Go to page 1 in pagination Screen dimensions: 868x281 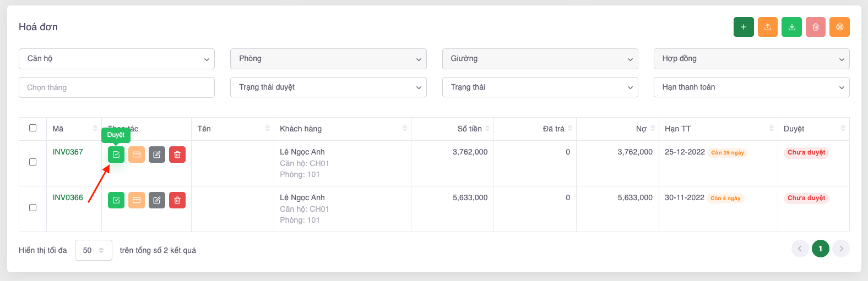pyautogui.click(x=820, y=249)
